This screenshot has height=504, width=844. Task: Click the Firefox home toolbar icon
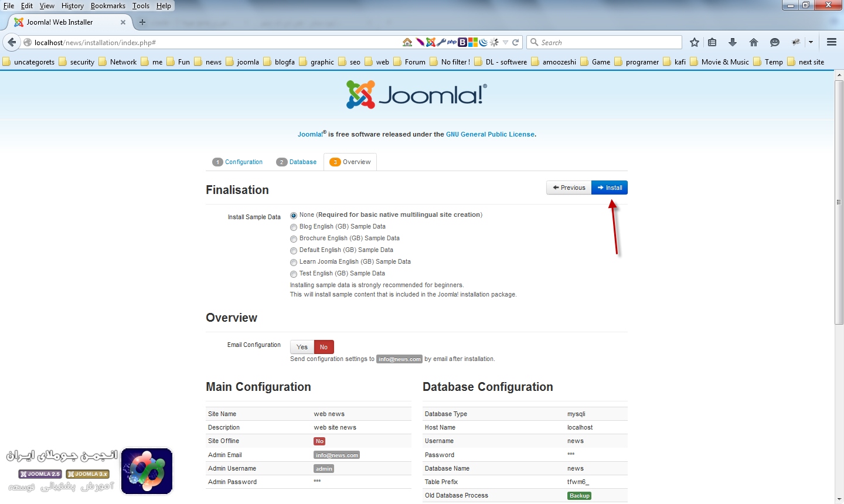754,42
